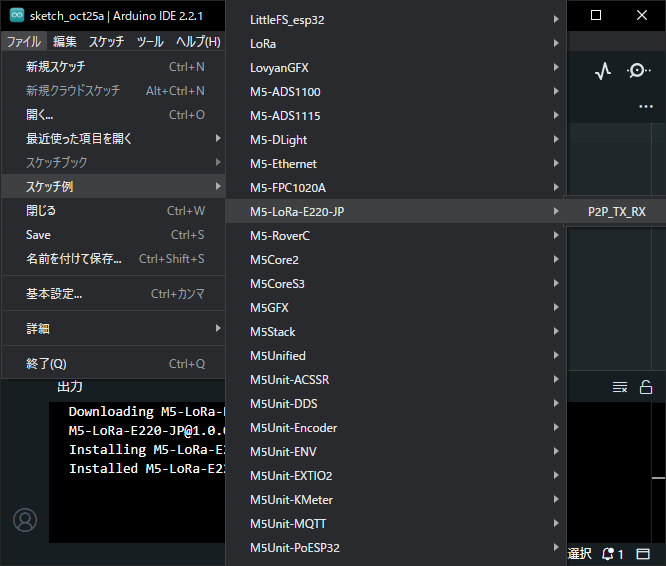Image resolution: width=666 pixels, height=566 pixels.
Task: Expand M5Unit-EXTIO2 examples
Action: (396, 476)
